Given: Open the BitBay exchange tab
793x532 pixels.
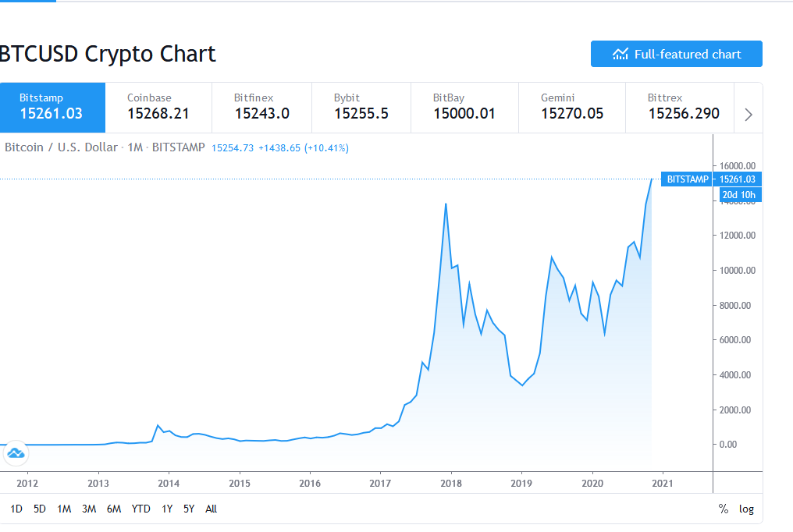Looking at the screenshot, I should coord(464,108).
